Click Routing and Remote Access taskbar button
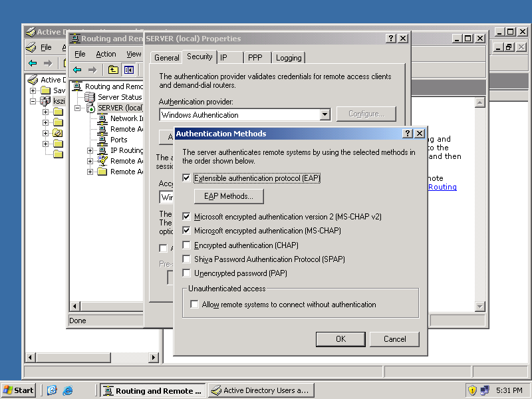 pos(153,390)
